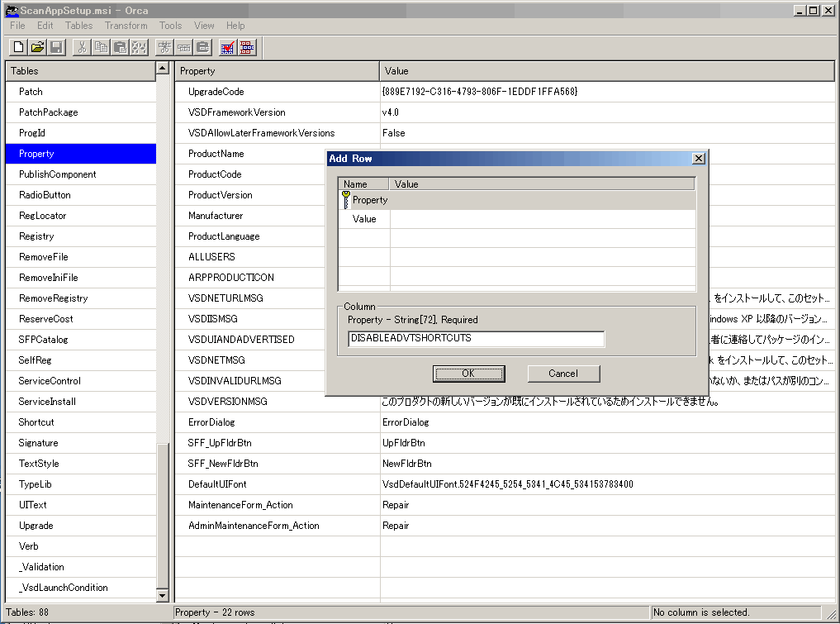Click the Save floppy disk icon
840x624 pixels.
56,47
